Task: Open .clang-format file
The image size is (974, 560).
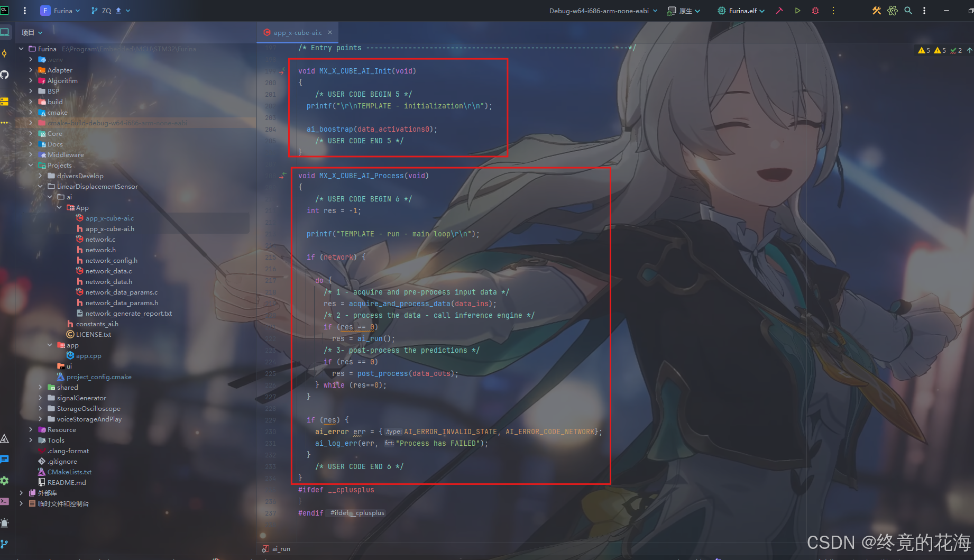Action: 68,451
